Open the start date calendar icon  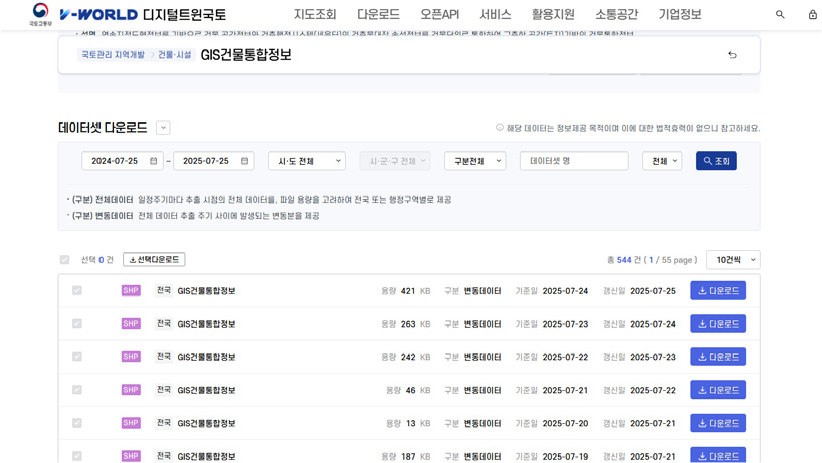click(154, 161)
